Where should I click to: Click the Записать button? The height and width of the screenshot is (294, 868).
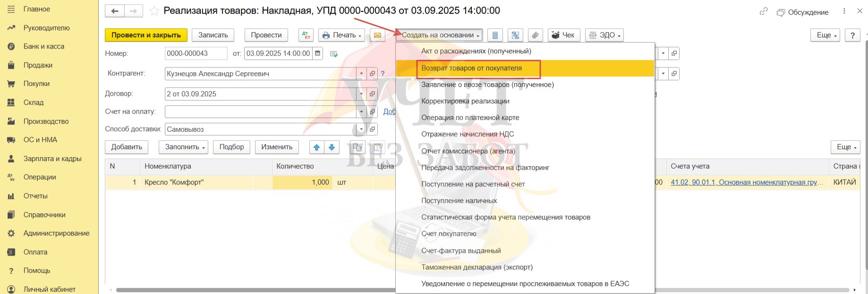point(213,35)
